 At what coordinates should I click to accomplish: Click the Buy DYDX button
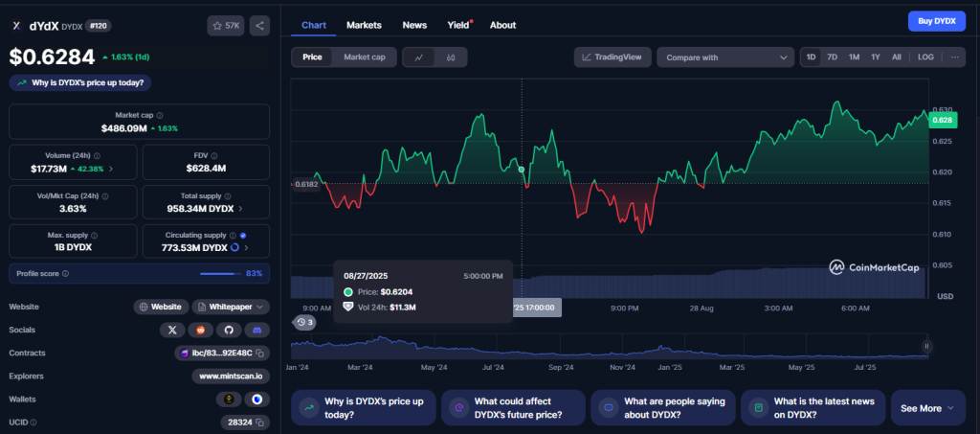click(936, 21)
